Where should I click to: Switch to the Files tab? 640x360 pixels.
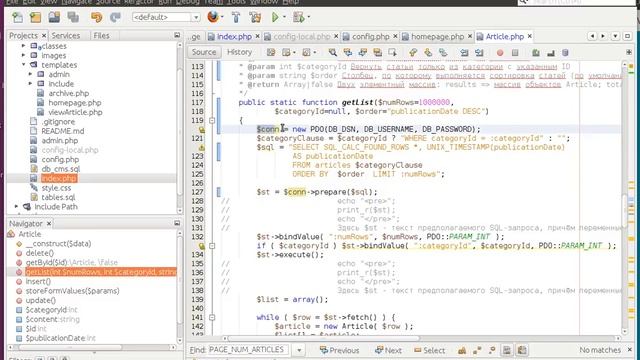[x=101, y=36]
